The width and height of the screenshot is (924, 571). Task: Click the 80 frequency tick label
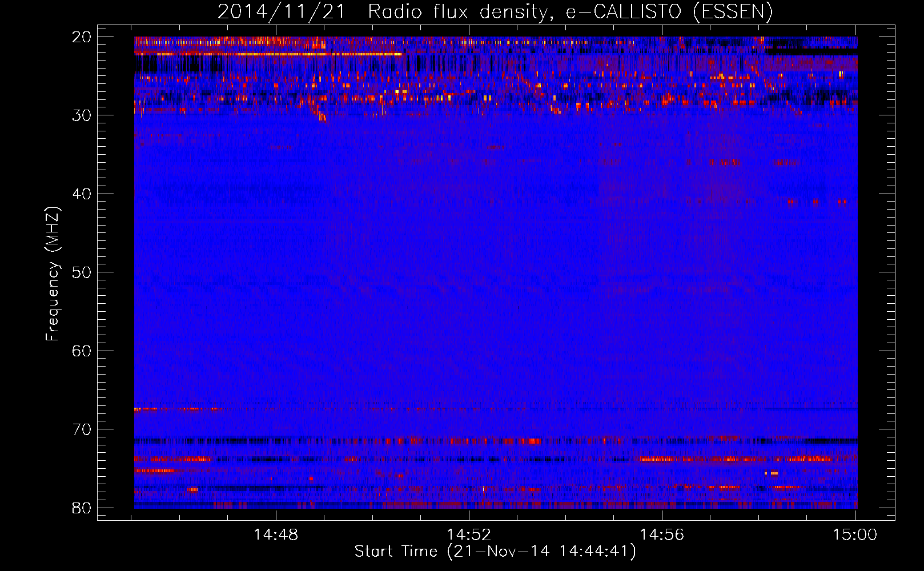82,508
